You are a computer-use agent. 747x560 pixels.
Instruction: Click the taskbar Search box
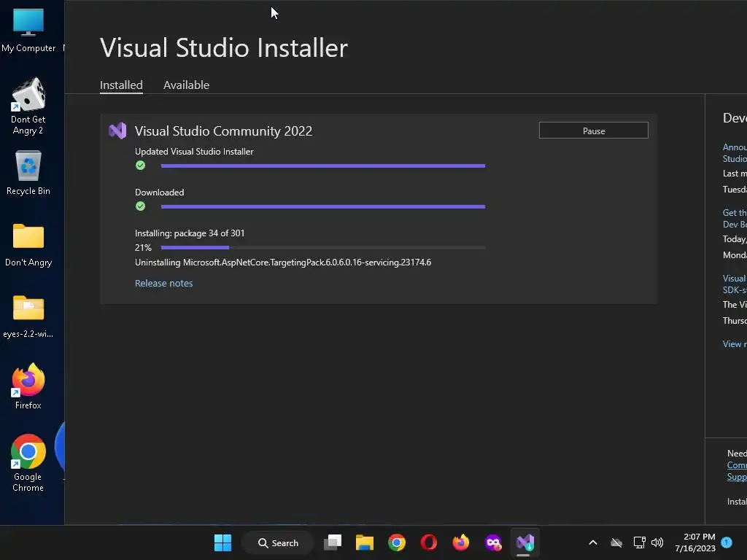[x=278, y=542]
